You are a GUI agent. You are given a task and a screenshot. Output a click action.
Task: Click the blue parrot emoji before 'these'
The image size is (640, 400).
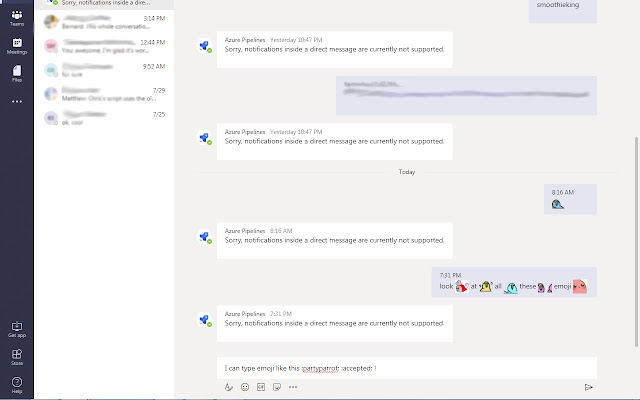(511, 288)
